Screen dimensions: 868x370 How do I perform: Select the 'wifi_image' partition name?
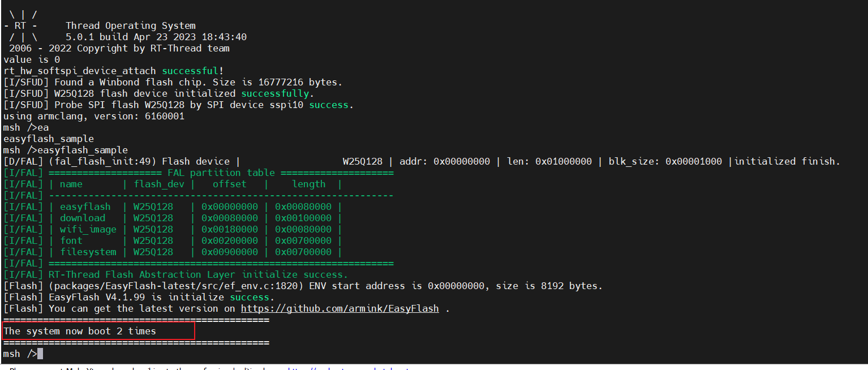(x=88, y=230)
